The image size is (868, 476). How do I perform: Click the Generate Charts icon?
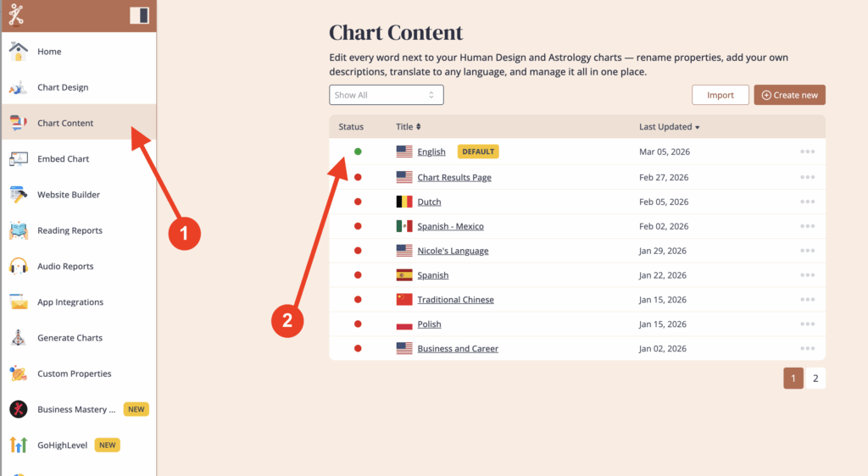(x=19, y=338)
